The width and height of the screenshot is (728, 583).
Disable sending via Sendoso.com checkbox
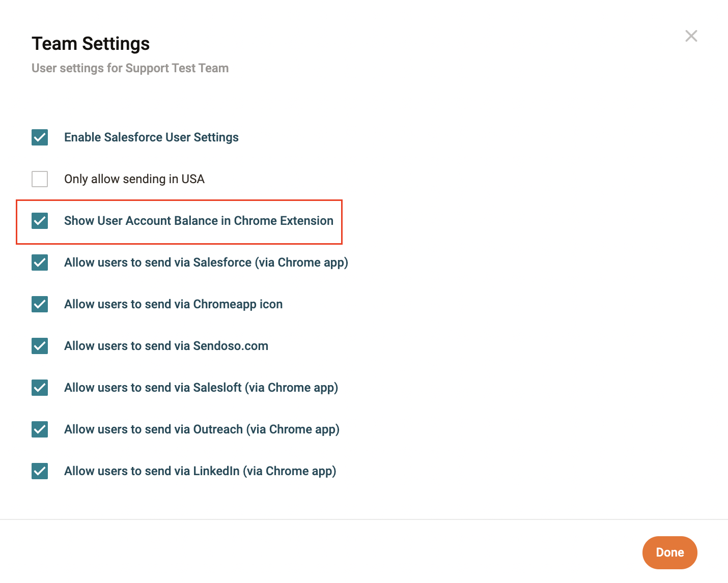[40, 346]
